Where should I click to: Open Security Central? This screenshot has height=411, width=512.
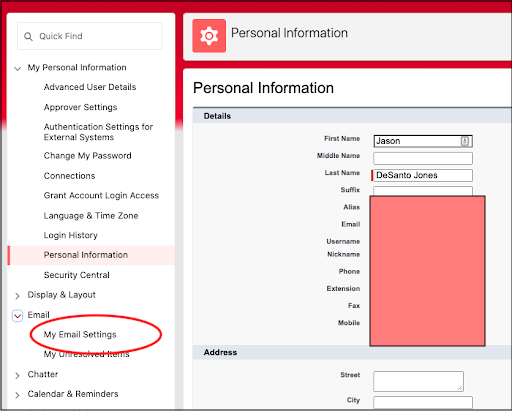tap(76, 275)
